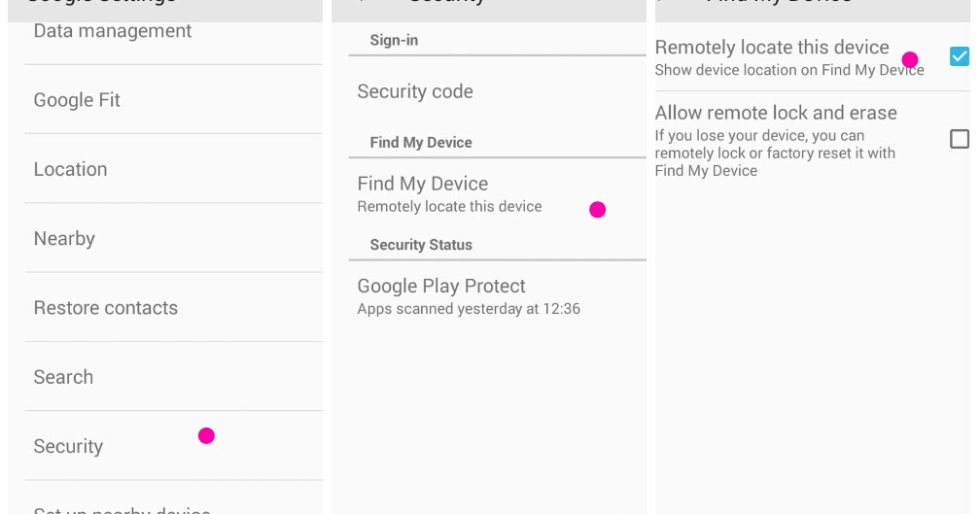The height and width of the screenshot is (514, 980).
Task: Select the Search settings entry
Action: coord(64,377)
